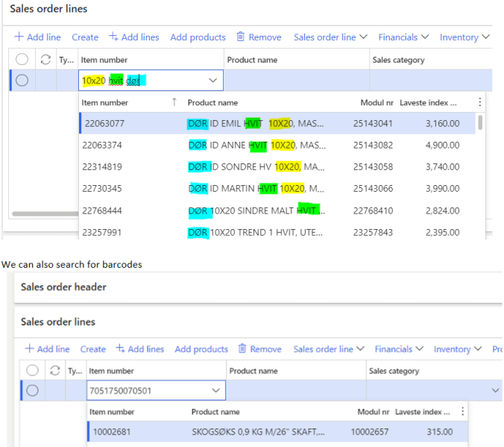The height and width of the screenshot is (447, 504).
Task: Click the vertical scrollbar in the DØR lookup list
Action: click(481, 123)
